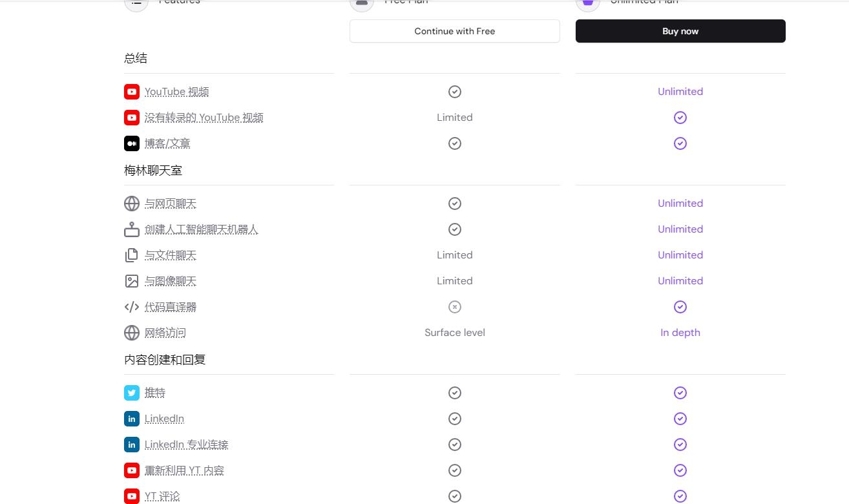Click the Limited value for 与文件聊天
Screen dimensions: 849x504
point(455,255)
